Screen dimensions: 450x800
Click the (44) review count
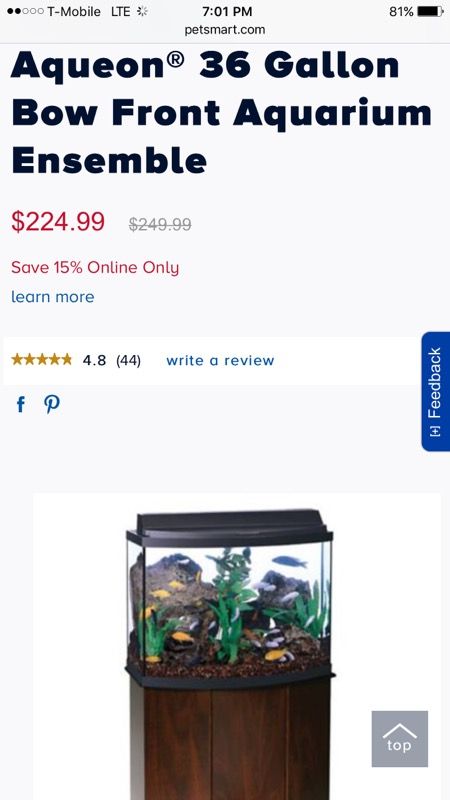point(128,360)
